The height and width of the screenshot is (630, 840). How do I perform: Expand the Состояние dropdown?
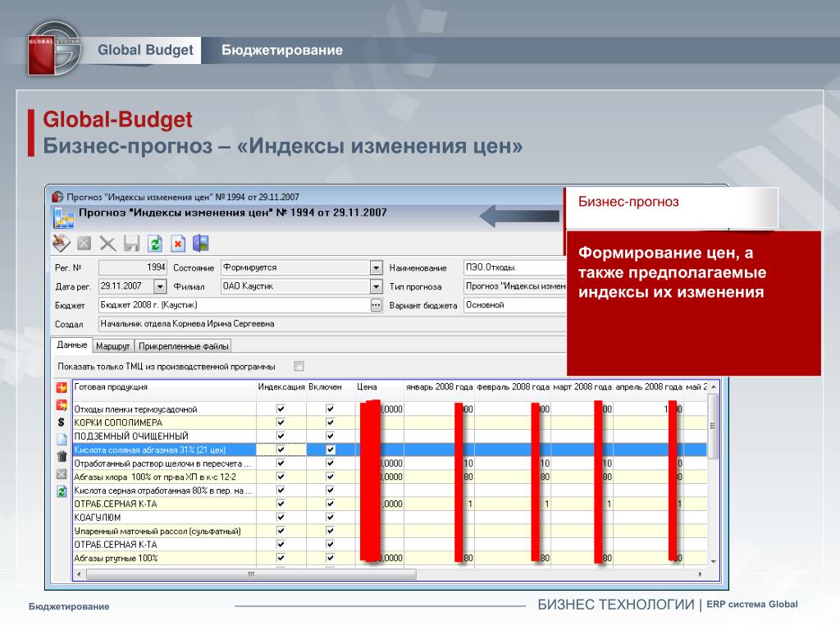[376, 267]
